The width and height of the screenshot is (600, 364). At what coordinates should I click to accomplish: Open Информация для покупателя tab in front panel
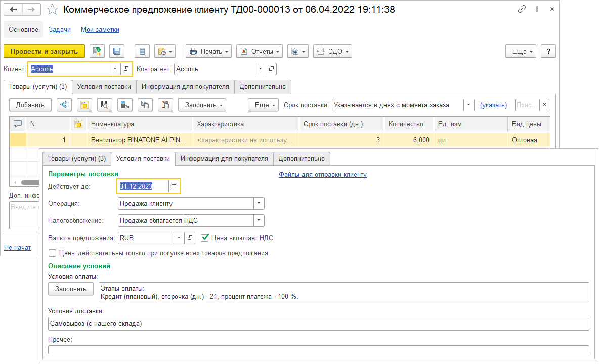click(x=224, y=159)
